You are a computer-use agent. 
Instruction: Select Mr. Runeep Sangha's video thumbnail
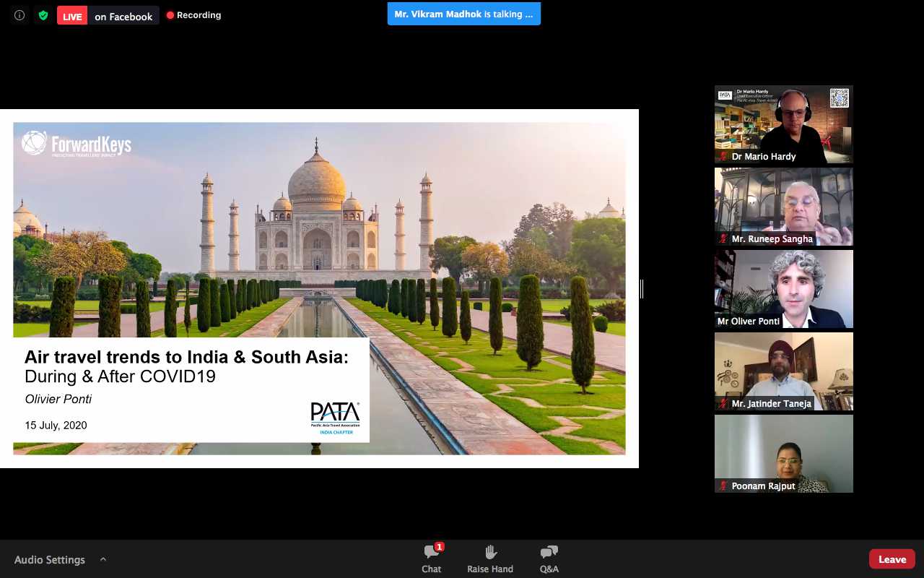(x=783, y=207)
